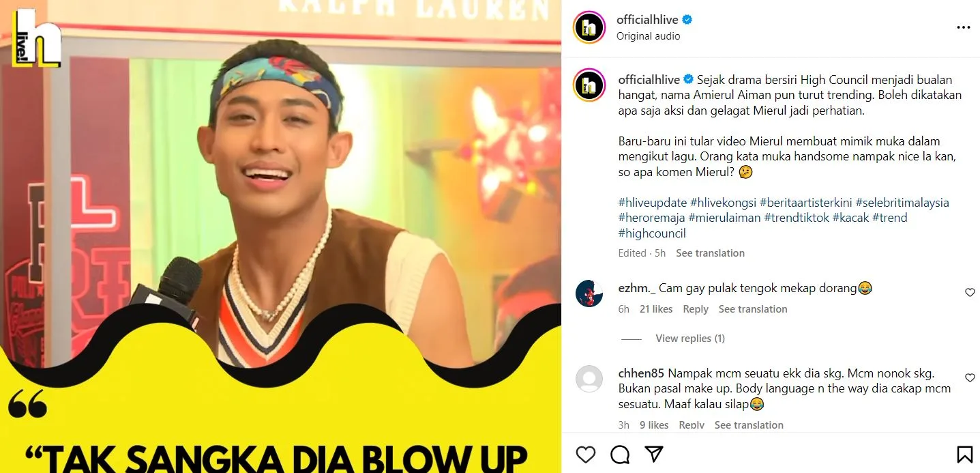Reply to ezhm._'s comment
Image resolution: width=980 pixels, height=473 pixels.
[x=696, y=309]
